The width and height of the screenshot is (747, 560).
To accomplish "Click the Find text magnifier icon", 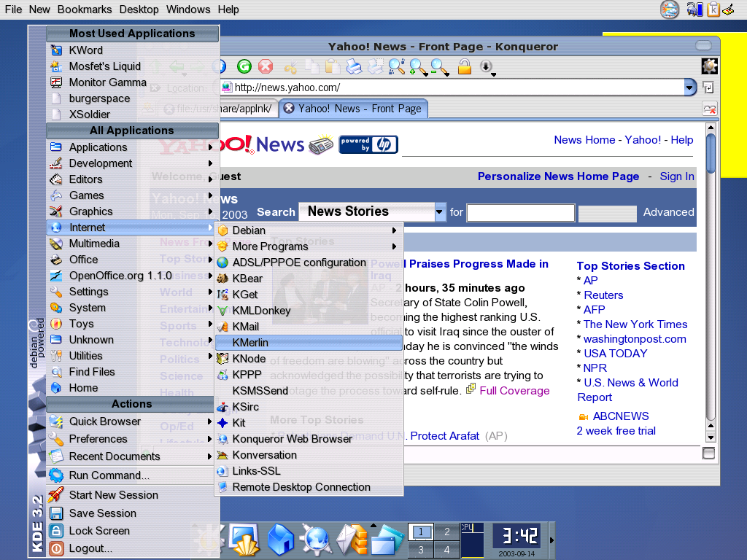I will pyautogui.click(x=398, y=67).
